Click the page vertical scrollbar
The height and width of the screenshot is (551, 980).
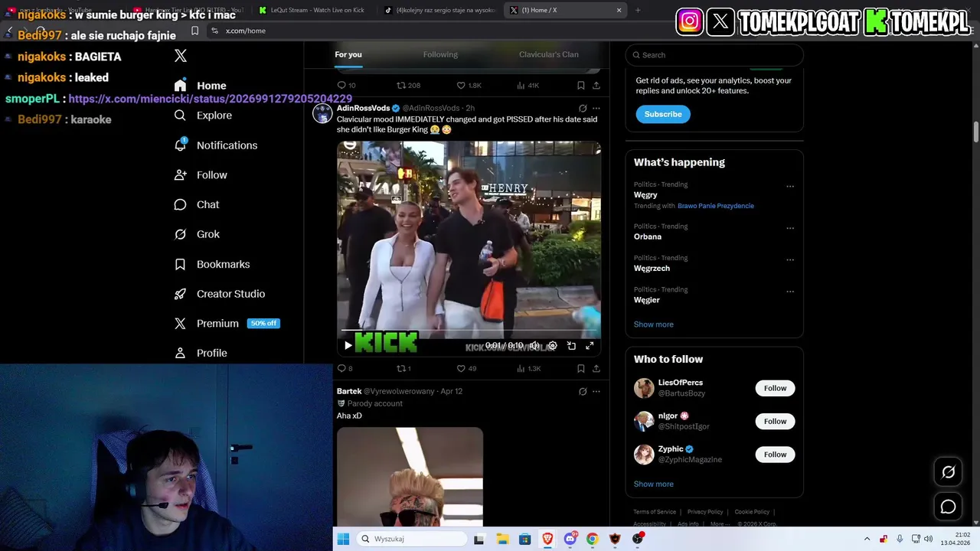[976, 132]
